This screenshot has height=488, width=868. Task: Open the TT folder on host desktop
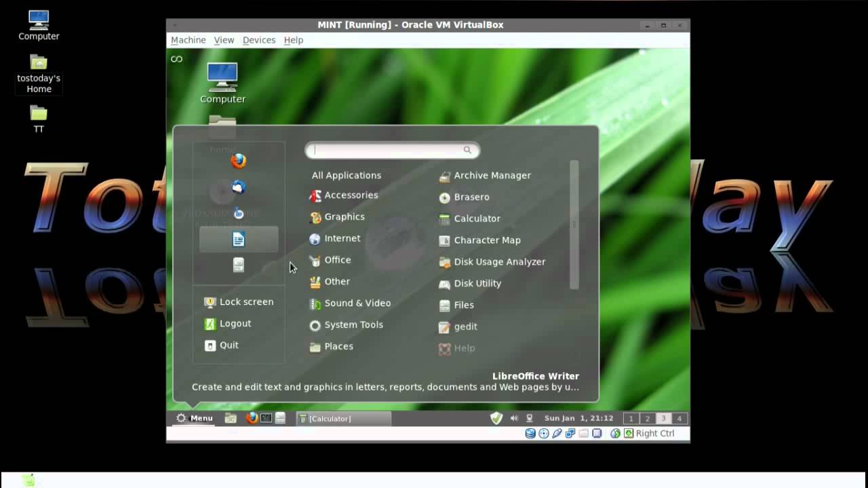(x=39, y=119)
